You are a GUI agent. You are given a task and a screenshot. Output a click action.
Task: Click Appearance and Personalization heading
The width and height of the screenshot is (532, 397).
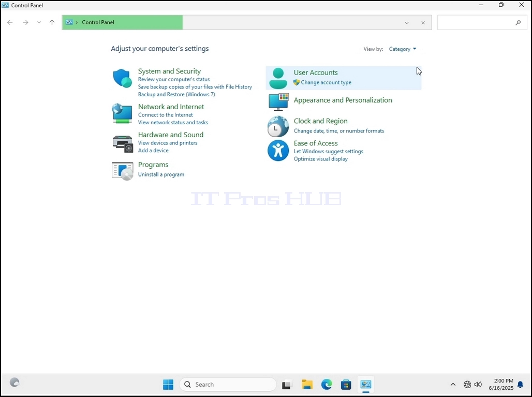tap(343, 100)
